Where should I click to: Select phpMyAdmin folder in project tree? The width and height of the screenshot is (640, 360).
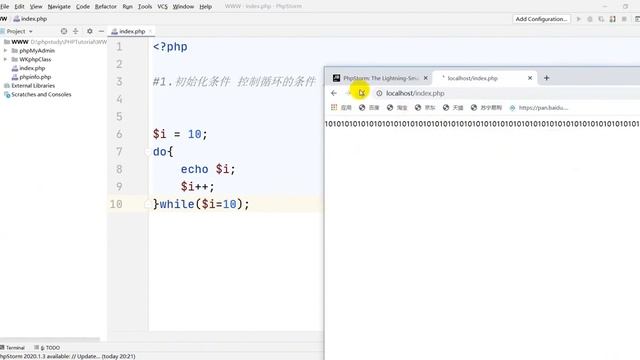[37, 51]
